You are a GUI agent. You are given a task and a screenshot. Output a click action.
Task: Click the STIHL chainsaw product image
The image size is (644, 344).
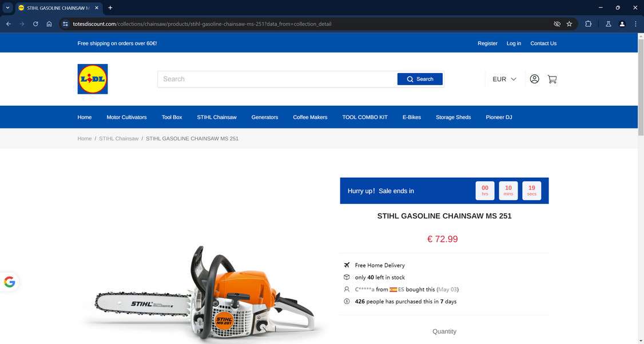[x=203, y=294]
